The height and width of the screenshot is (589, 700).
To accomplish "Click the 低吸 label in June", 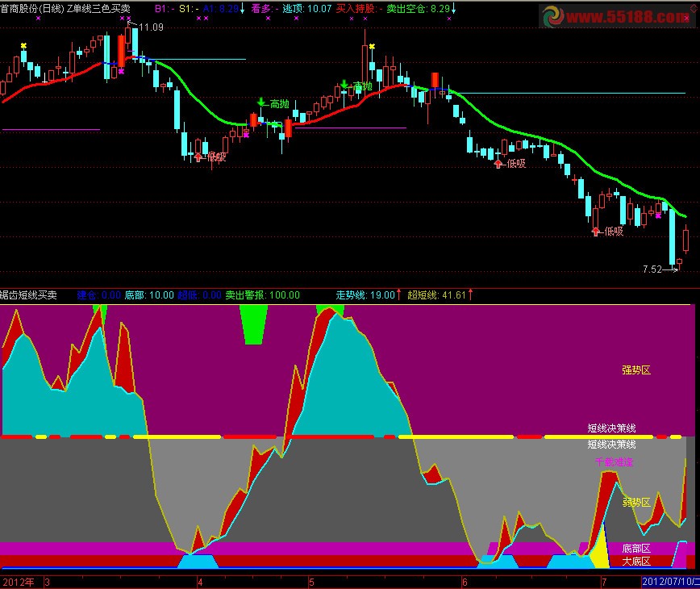I will [x=516, y=164].
